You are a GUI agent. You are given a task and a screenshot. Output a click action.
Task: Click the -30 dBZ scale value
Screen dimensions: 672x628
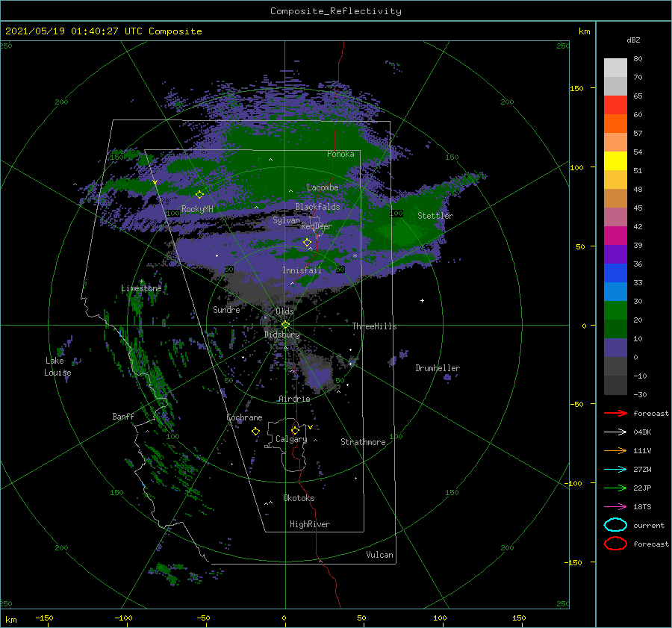[640, 394]
